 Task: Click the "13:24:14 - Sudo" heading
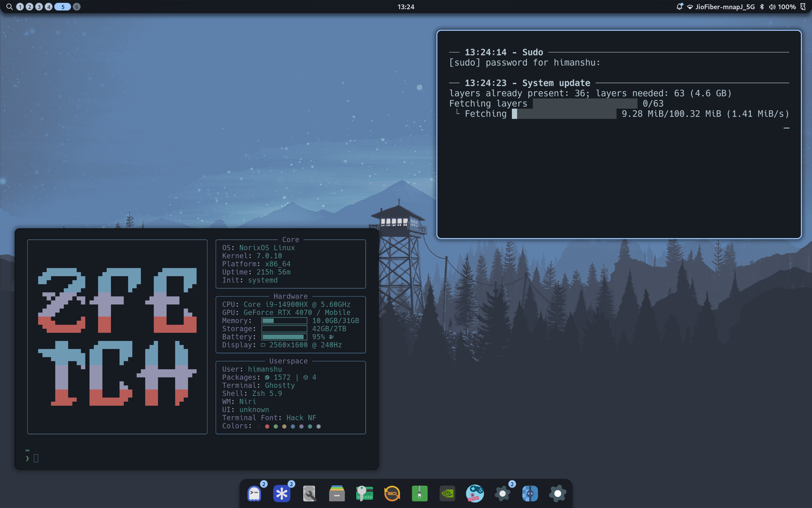click(x=504, y=52)
